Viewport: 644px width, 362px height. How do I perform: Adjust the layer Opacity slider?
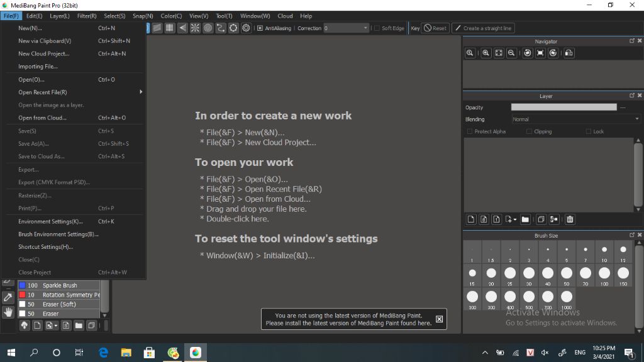pyautogui.click(x=564, y=107)
